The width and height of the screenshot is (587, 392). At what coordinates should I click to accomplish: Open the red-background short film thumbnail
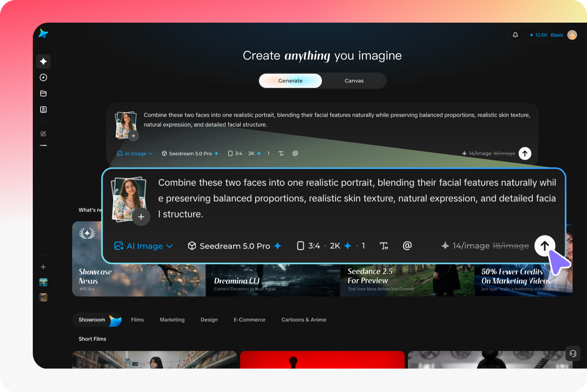click(322, 360)
